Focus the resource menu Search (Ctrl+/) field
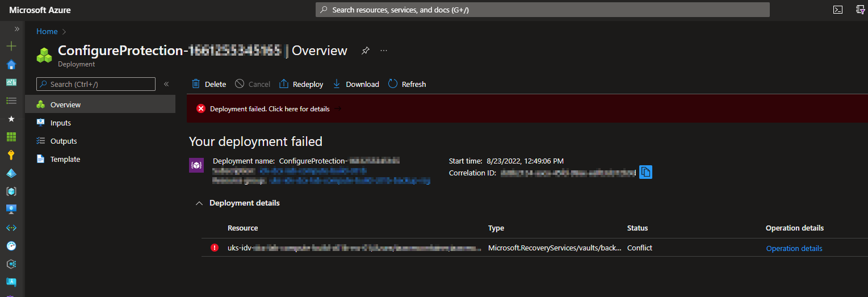 coord(96,84)
